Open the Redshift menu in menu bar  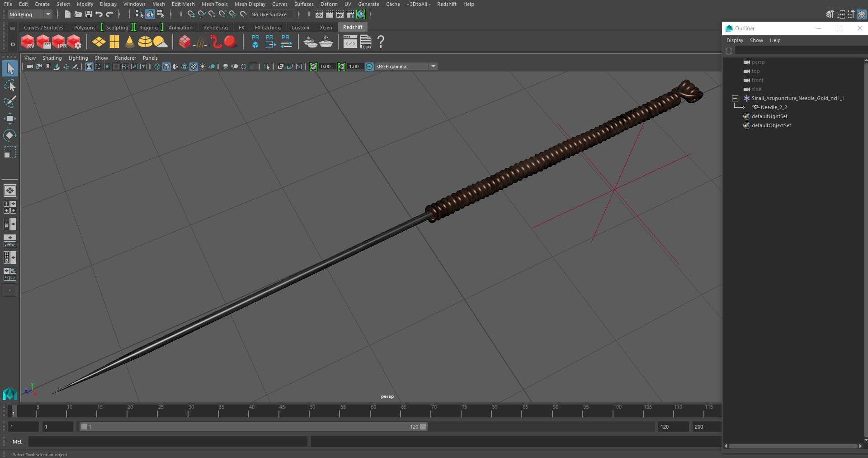(x=447, y=4)
